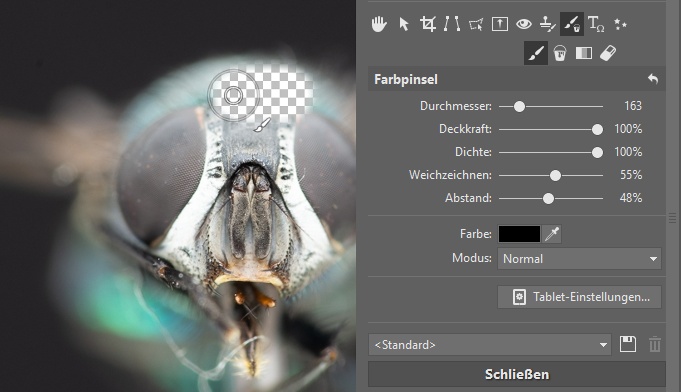The width and height of the screenshot is (681, 392).
Task: Switch to the Fill bucket tool
Action: tap(560, 53)
